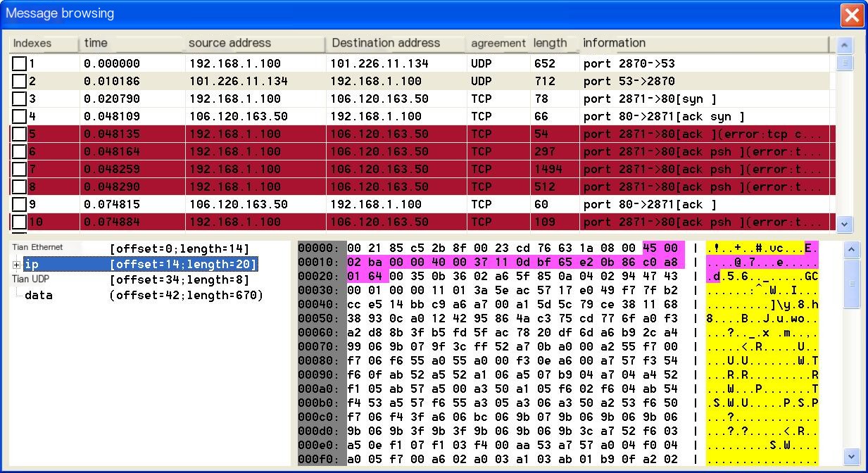Click hex view scrollbar up arrow
This screenshot has height=473, width=868.
click(x=852, y=250)
